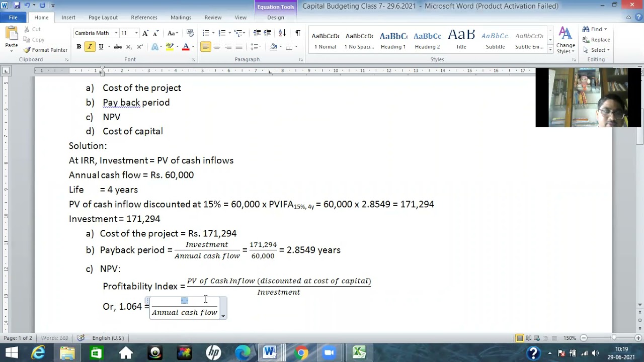
Task: Switch to the Review tab
Action: pyautogui.click(x=213, y=17)
